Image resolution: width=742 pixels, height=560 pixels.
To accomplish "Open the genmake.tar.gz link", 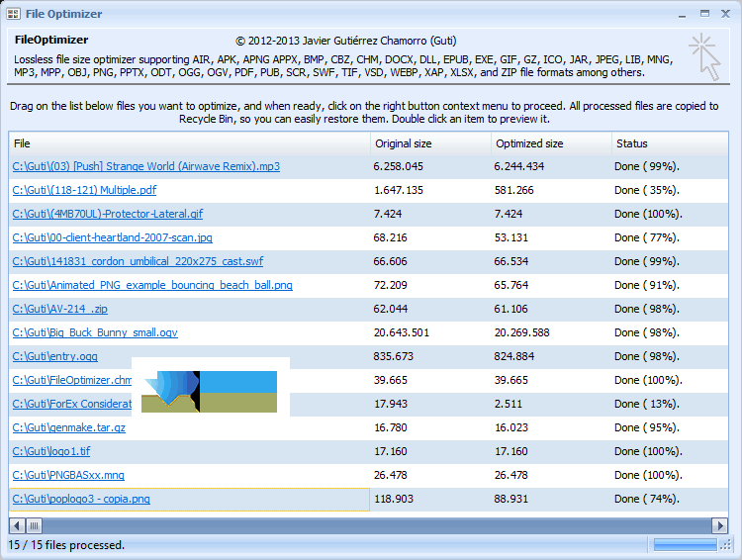I will 69,427.
